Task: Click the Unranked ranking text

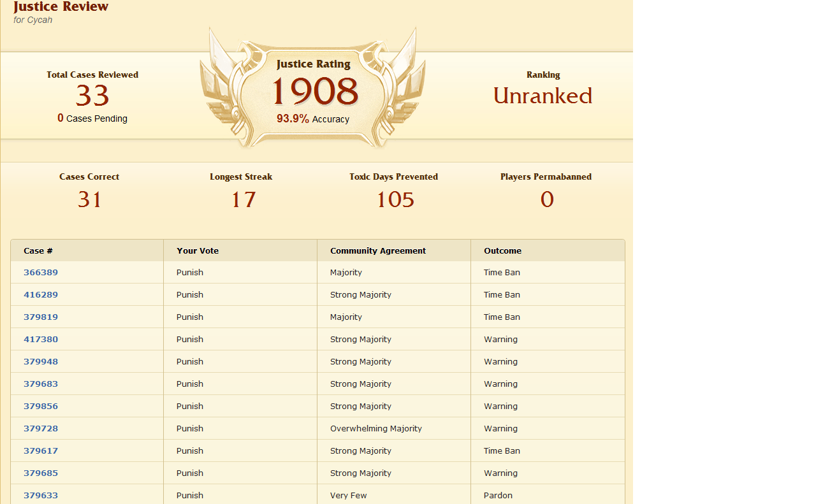Action: click(x=543, y=96)
